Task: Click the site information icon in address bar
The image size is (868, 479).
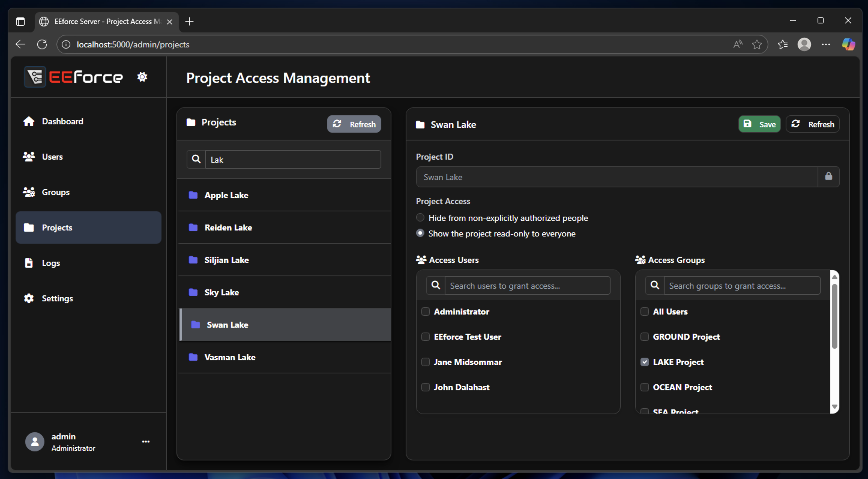Action: tap(66, 44)
